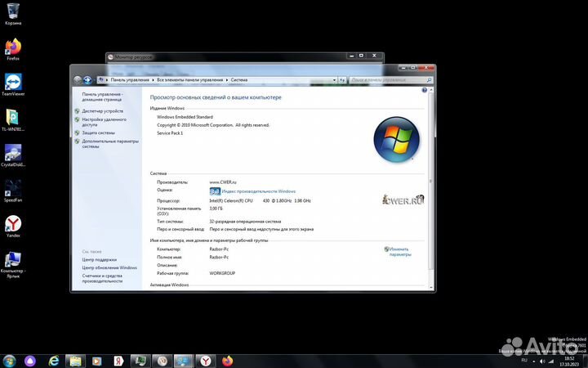
Task: Show hidden tray icons arrow
Action: [533, 361]
